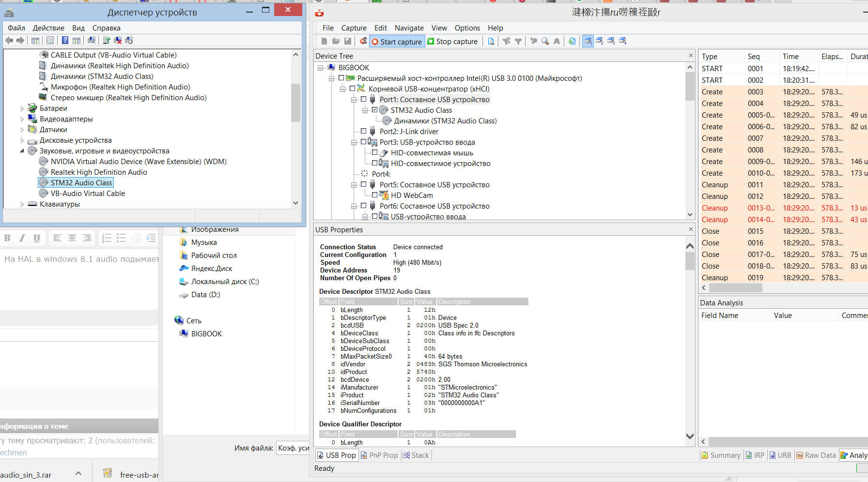The height and width of the screenshot is (482, 868).
Task: Click Scan for hardware changes icon
Action: [91, 40]
